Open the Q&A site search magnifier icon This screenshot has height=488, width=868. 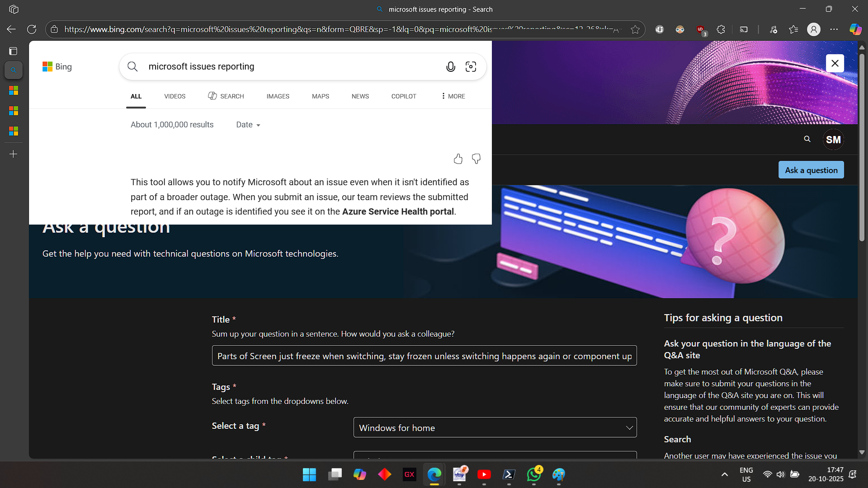pos(807,139)
